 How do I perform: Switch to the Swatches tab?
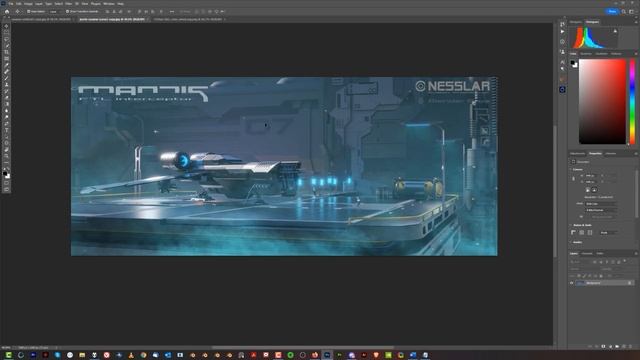pyautogui.click(x=586, y=53)
